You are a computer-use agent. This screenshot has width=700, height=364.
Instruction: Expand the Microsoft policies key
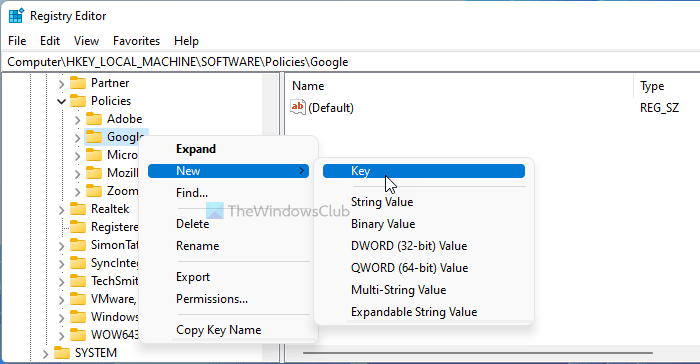77,155
